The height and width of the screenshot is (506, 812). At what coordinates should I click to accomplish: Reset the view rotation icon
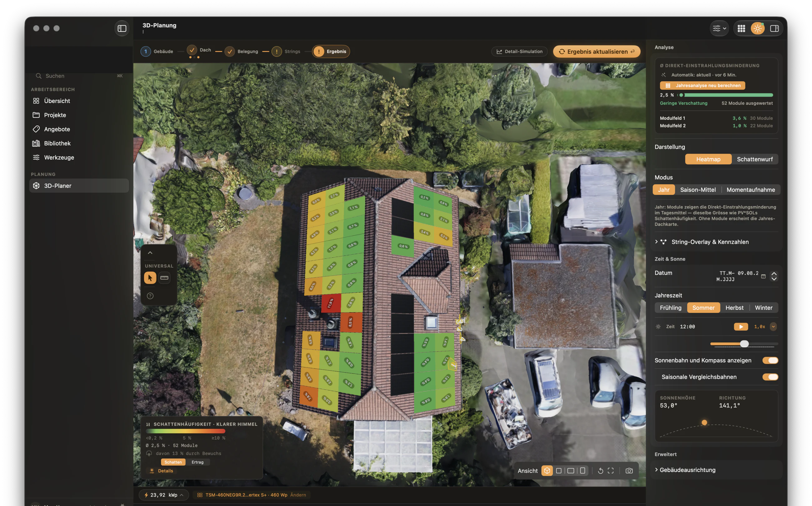pyautogui.click(x=601, y=471)
